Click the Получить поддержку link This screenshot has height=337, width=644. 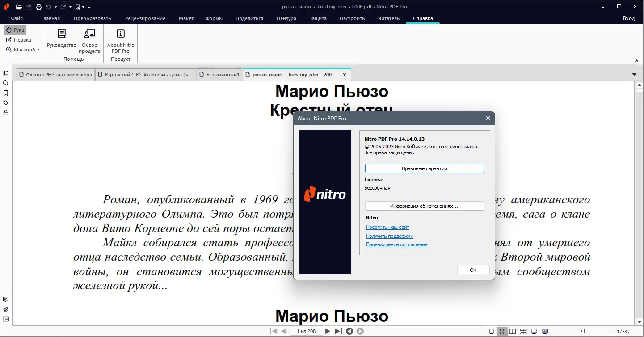pos(389,236)
